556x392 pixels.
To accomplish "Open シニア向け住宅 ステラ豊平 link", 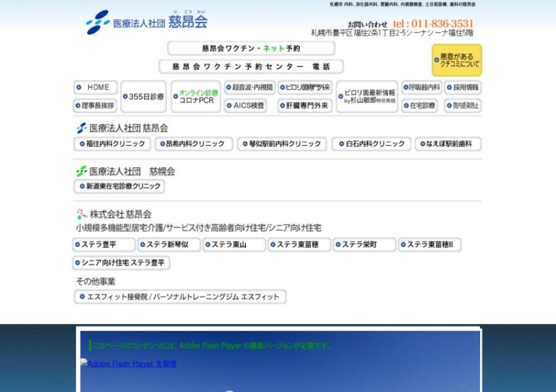I will pyautogui.click(x=121, y=263).
